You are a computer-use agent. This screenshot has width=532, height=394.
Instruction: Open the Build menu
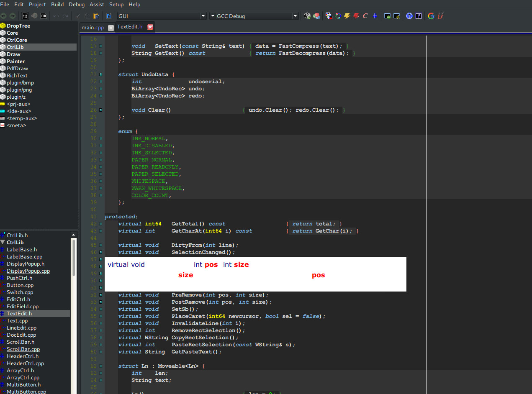57,4
